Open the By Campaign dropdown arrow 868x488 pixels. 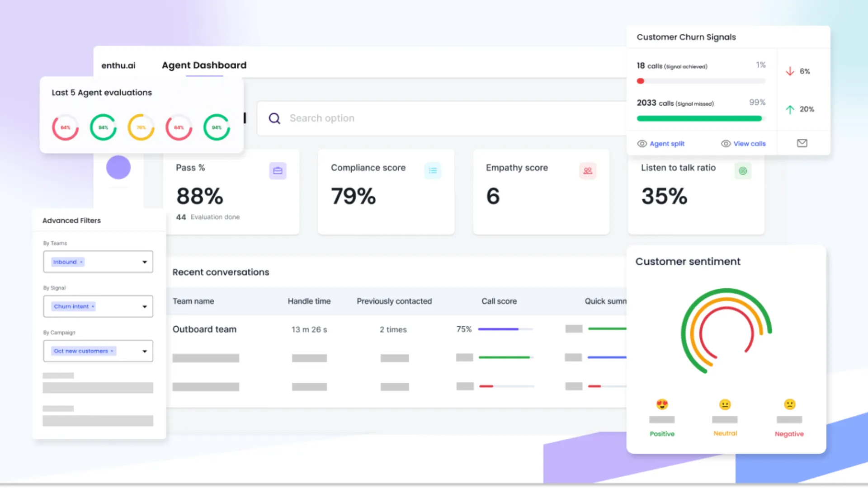point(145,351)
